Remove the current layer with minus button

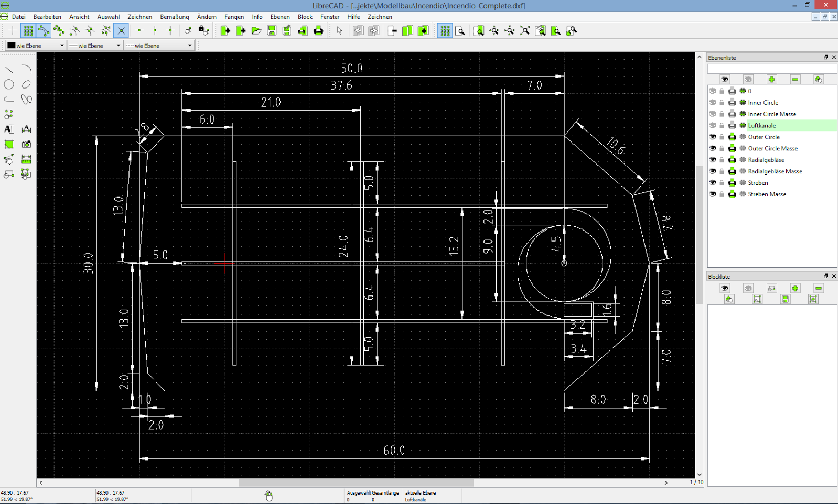[x=795, y=79]
